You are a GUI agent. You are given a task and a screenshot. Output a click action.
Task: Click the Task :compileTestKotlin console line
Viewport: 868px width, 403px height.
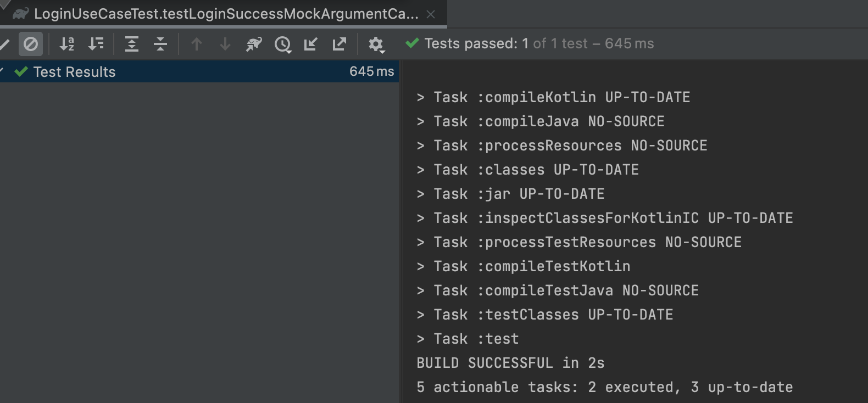point(524,266)
